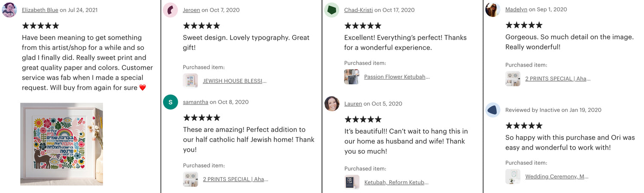Open the Ketubah, Reform Ketubah item link
The image size is (644, 193).
tap(396, 183)
